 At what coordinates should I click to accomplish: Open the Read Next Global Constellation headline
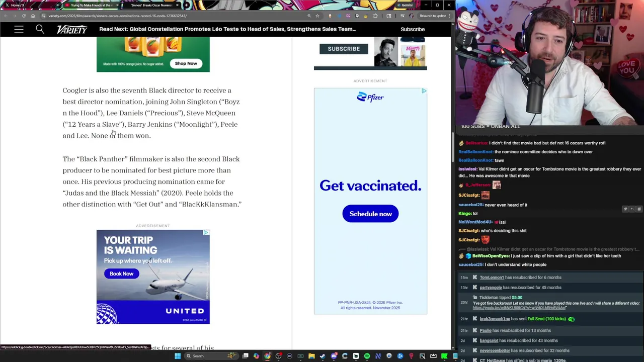(227, 29)
